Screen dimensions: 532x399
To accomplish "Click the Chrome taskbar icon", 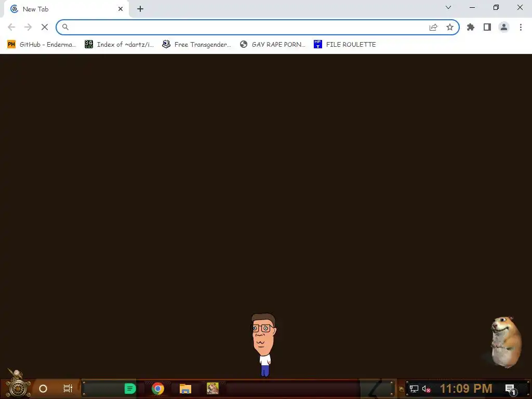I will click(158, 389).
